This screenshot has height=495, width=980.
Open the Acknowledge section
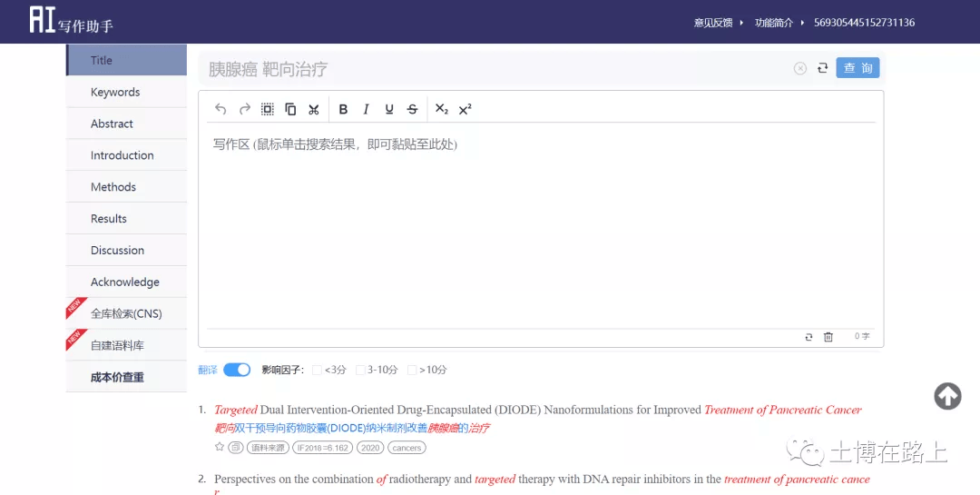(x=126, y=282)
